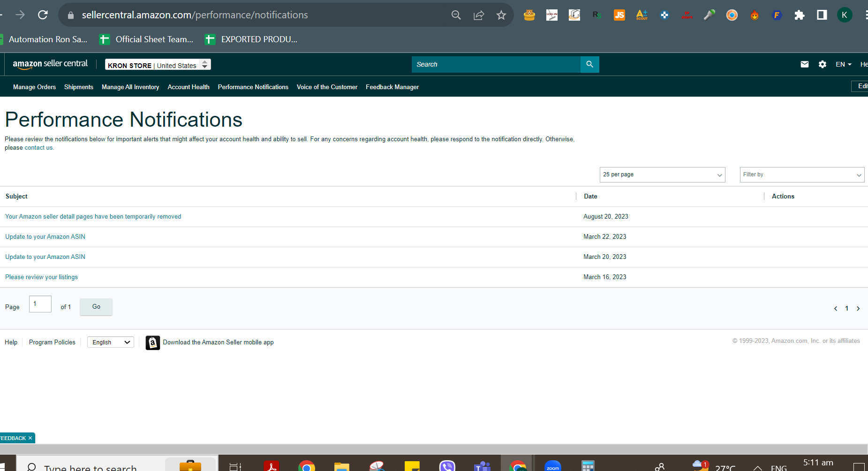Open Shipments menu item
This screenshot has height=471, width=868.
[x=79, y=87]
